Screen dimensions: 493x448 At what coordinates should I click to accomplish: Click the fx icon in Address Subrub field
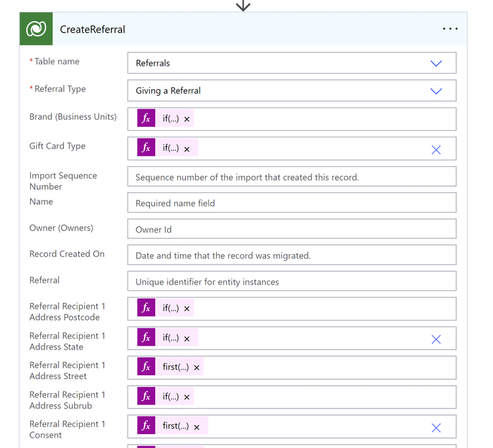[146, 396]
